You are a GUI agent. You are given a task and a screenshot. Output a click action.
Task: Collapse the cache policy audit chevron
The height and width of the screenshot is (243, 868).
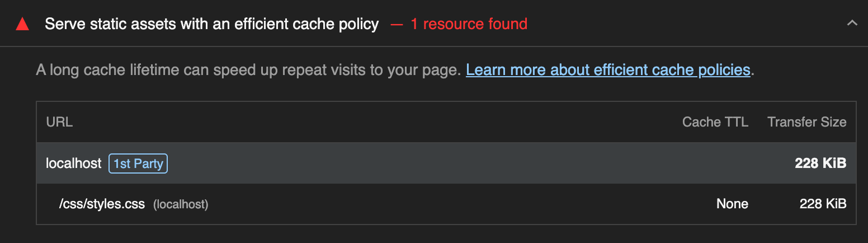pos(852,24)
